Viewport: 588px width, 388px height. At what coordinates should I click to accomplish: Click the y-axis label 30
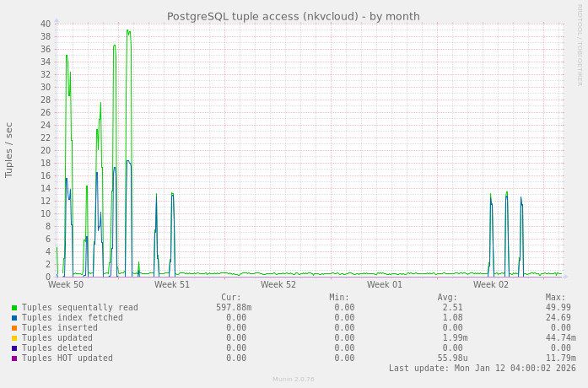pyautogui.click(x=46, y=88)
